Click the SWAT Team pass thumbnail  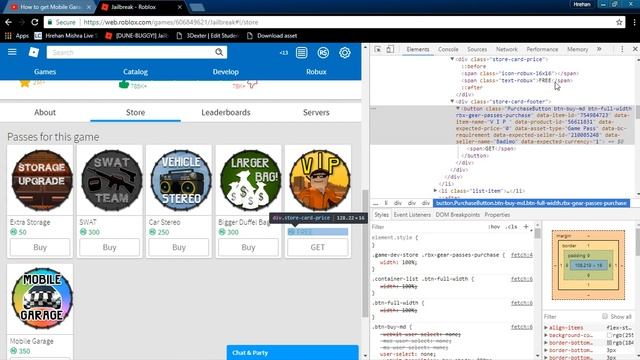(111, 180)
